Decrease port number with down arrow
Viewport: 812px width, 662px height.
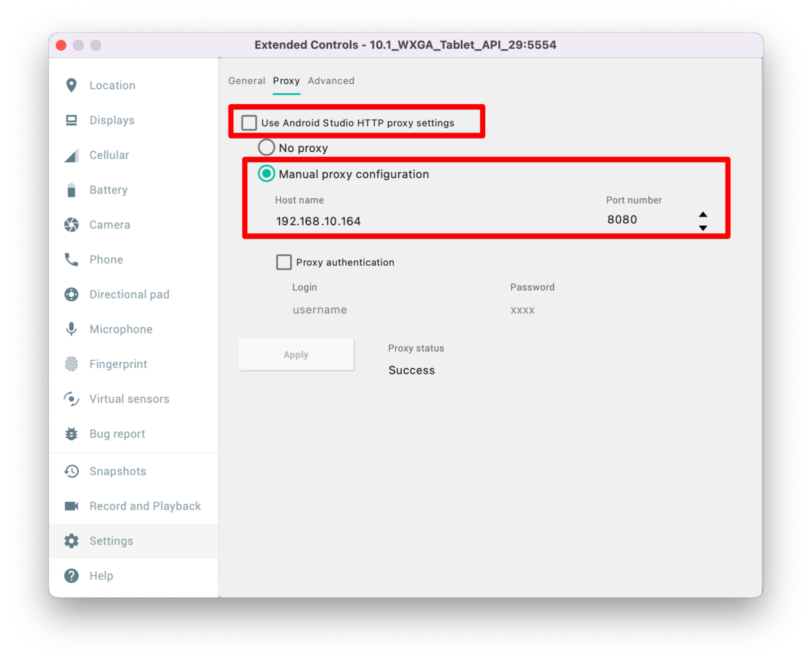(703, 228)
